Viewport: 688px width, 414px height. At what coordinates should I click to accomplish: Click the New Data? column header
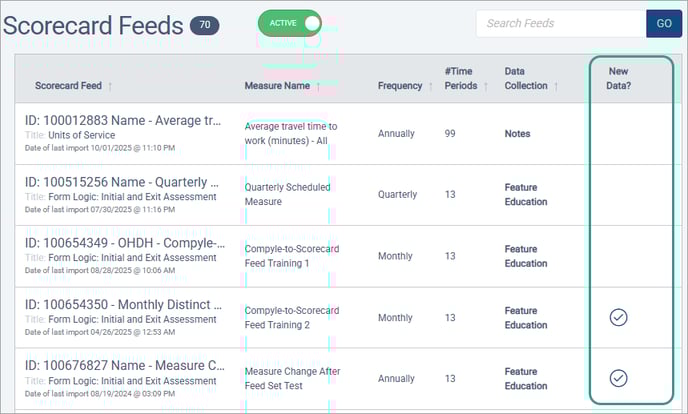(x=618, y=78)
